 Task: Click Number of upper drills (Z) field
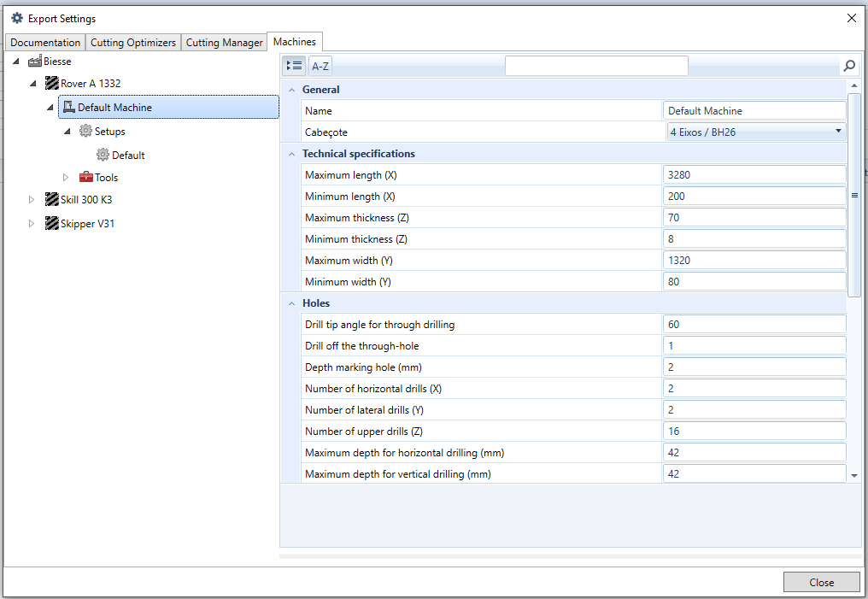click(x=754, y=432)
